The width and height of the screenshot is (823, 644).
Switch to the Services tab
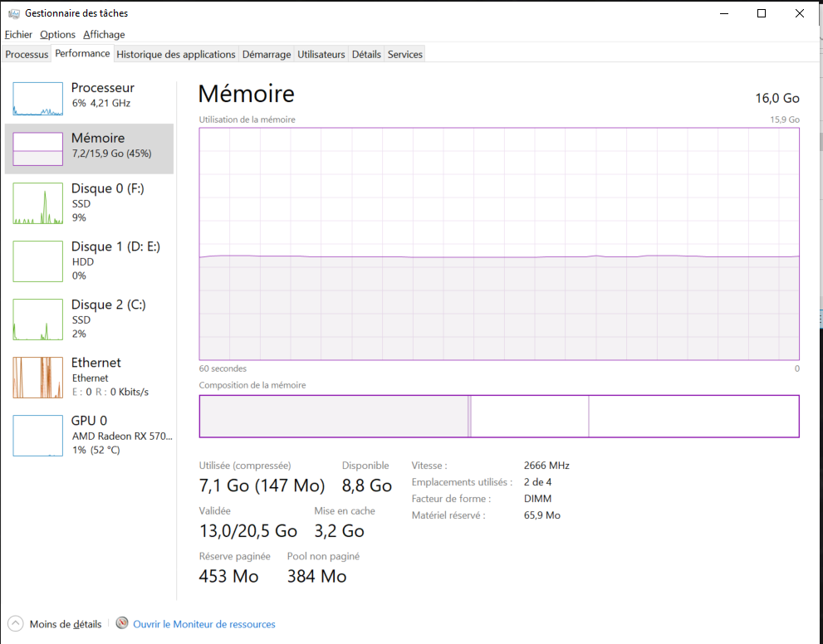405,55
